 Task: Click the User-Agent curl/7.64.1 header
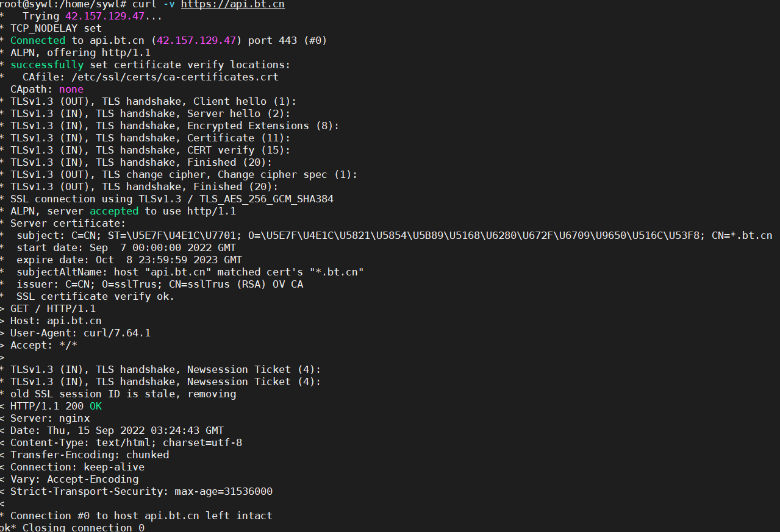[x=81, y=333]
